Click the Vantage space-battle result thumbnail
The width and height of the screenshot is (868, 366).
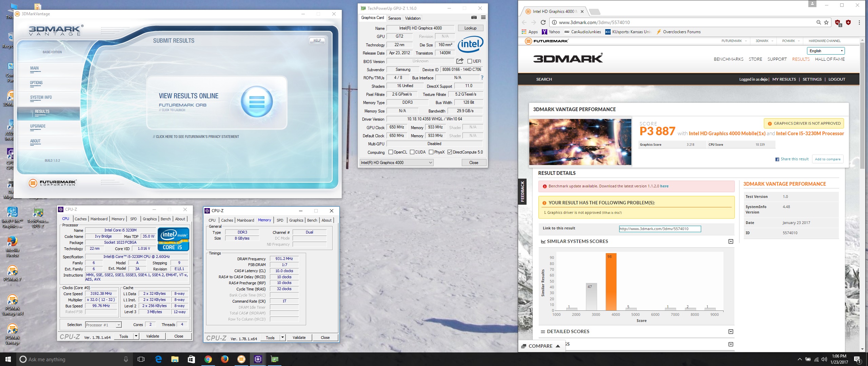click(x=580, y=142)
